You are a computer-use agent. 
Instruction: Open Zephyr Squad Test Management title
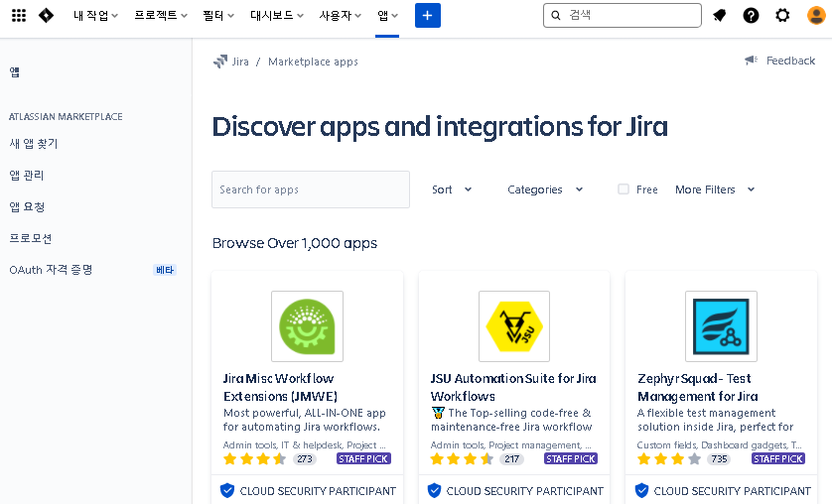coord(698,387)
